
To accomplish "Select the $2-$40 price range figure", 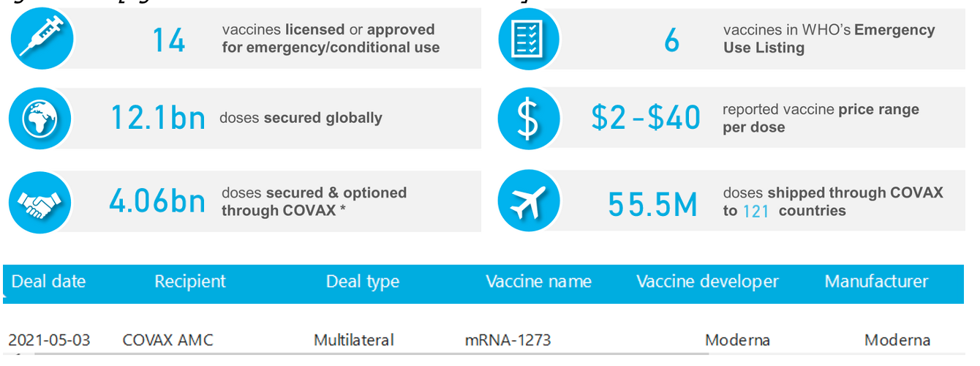I will [x=646, y=119].
